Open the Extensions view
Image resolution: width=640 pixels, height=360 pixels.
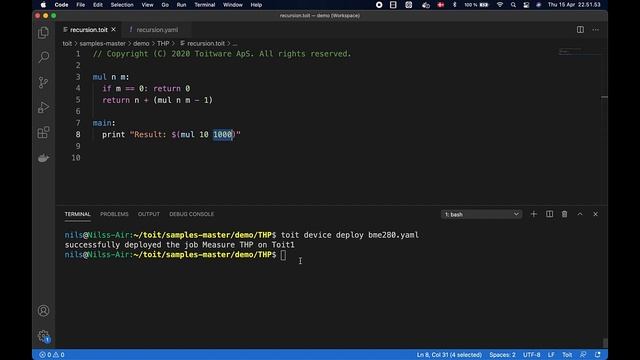[43, 132]
